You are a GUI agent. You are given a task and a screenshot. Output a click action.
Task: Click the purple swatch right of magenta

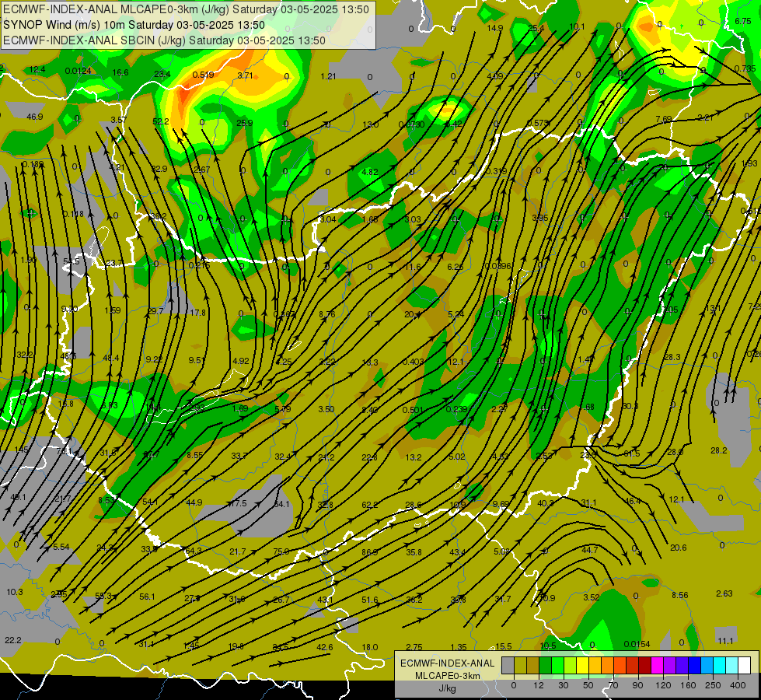[x=670, y=665]
